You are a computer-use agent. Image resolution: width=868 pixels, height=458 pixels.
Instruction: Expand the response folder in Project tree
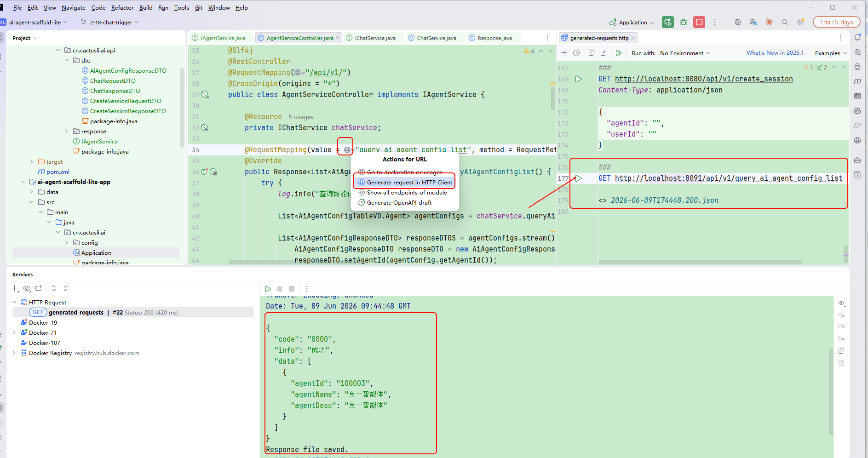coord(67,131)
